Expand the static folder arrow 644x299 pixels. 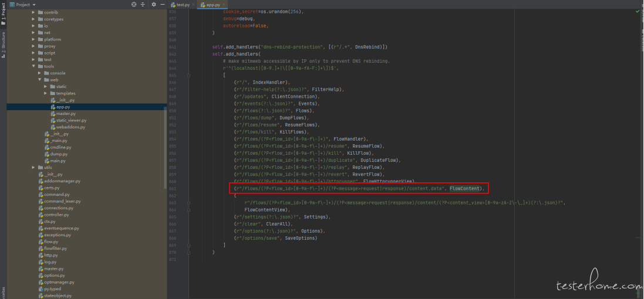pyautogui.click(x=46, y=87)
